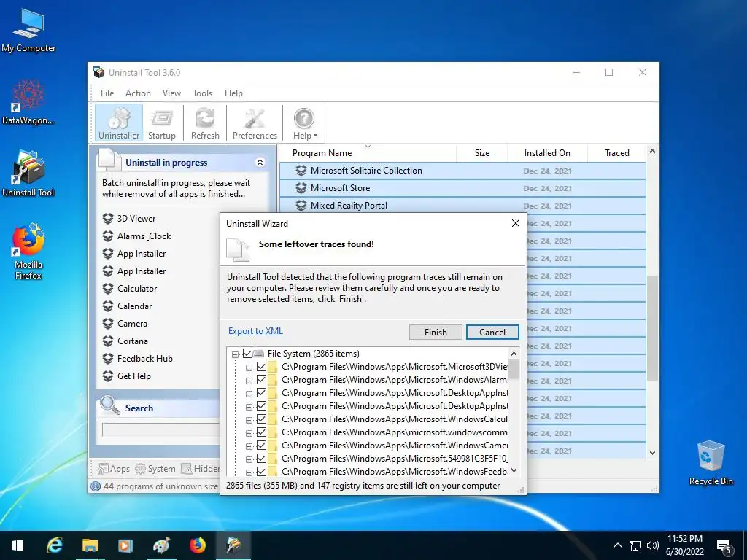Image resolution: width=747 pixels, height=560 pixels.
Task: Sort by the Installed On column
Action: (x=547, y=153)
